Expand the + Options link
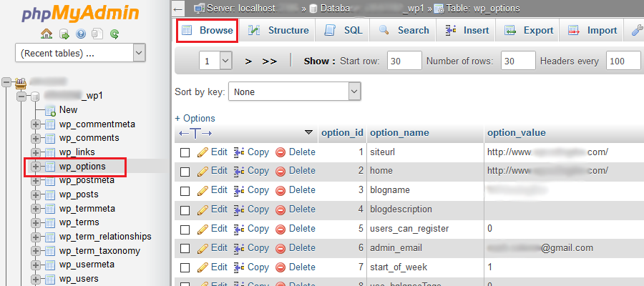Screen dimensions: 644x286 pos(195,119)
